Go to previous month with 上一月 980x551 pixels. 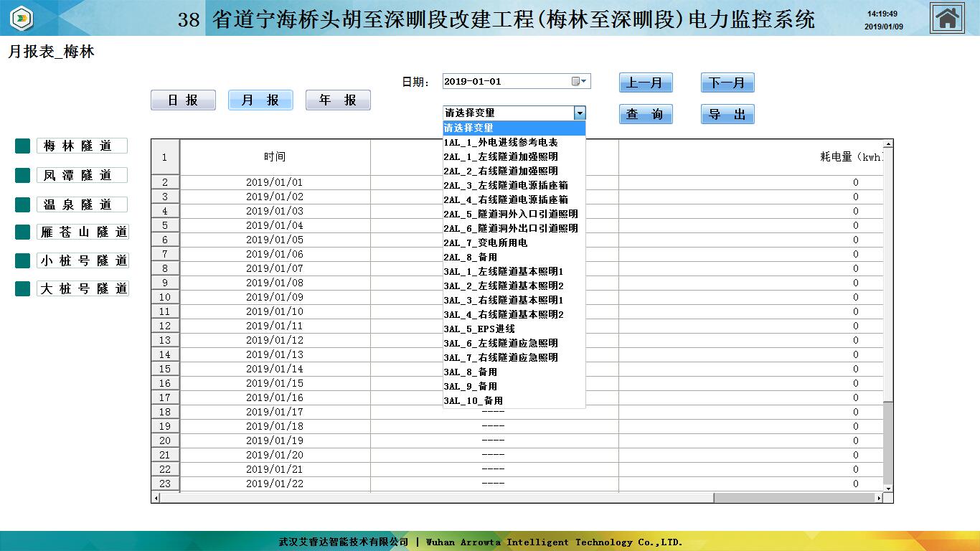point(646,83)
